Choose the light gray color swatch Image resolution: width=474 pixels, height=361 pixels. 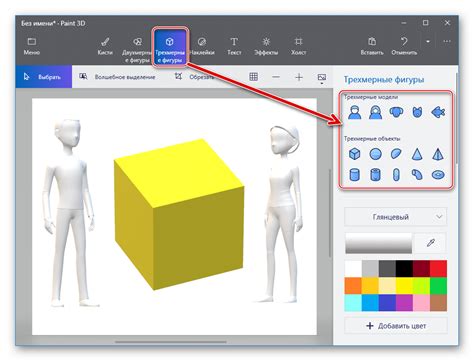pos(370,269)
